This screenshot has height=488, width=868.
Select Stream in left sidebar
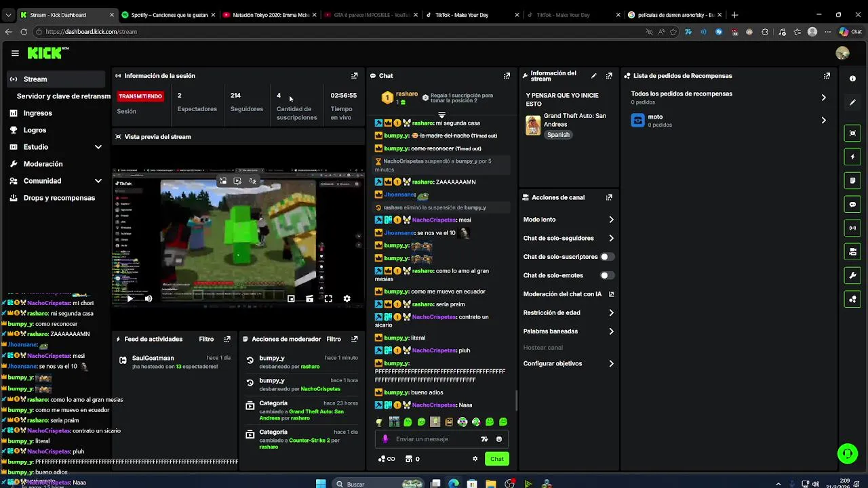click(x=57, y=79)
